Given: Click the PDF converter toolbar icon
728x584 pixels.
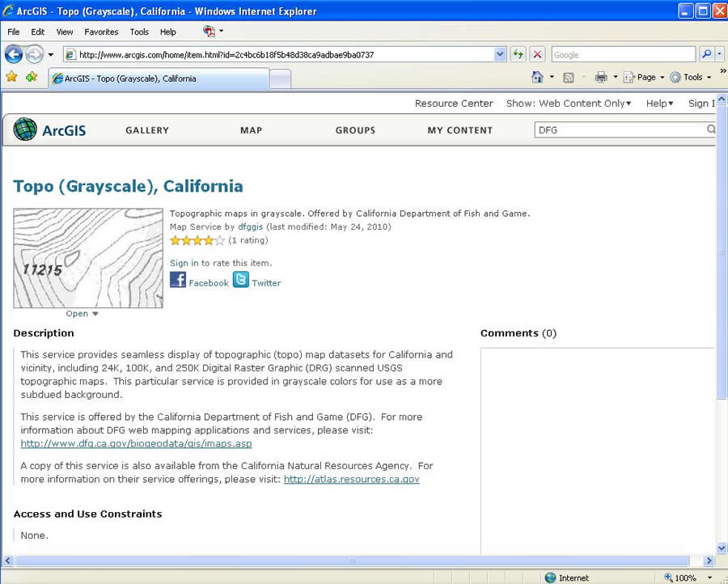Looking at the screenshot, I should point(209,31).
